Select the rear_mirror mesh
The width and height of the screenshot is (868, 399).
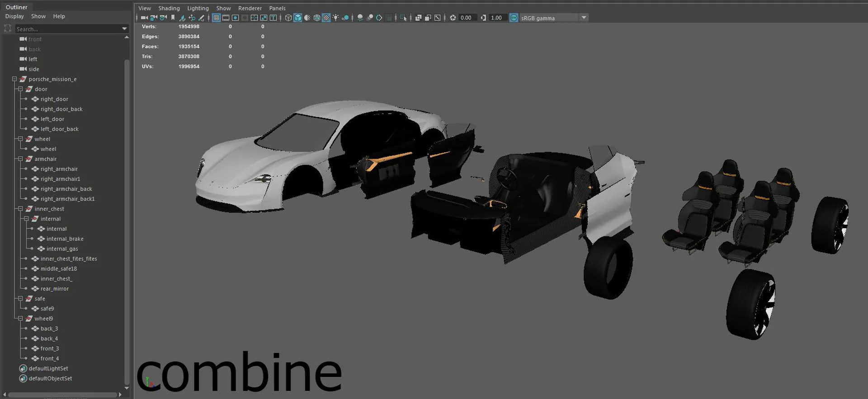pyautogui.click(x=54, y=289)
